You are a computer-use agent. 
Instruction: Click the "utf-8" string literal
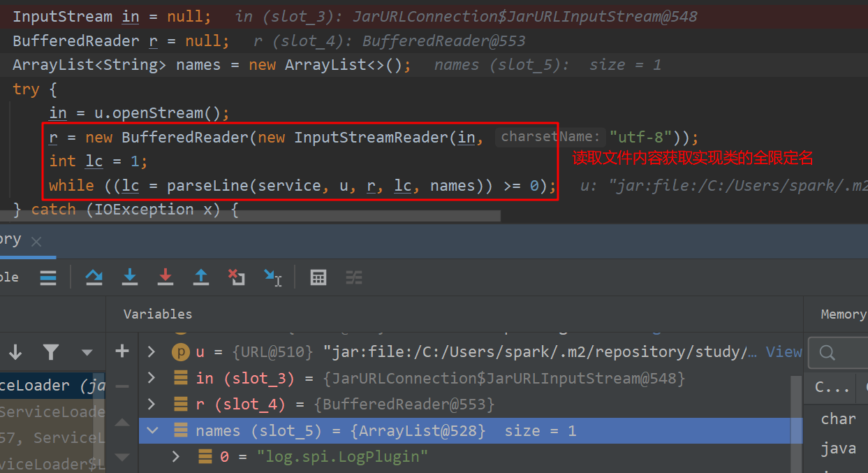tap(641, 137)
